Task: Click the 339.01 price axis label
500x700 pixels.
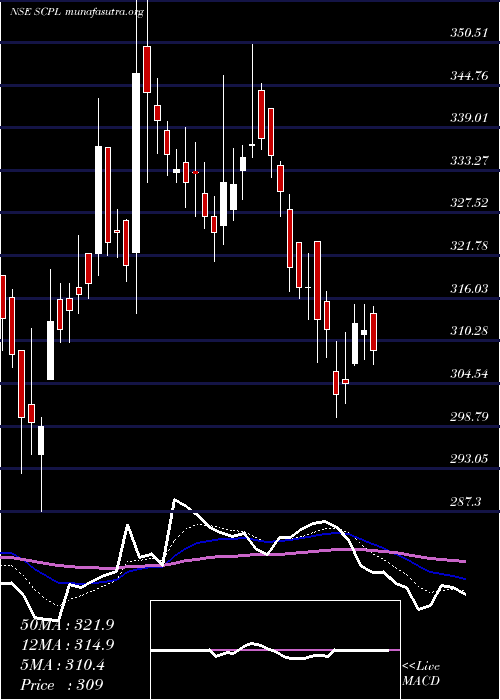Action: pos(468,118)
